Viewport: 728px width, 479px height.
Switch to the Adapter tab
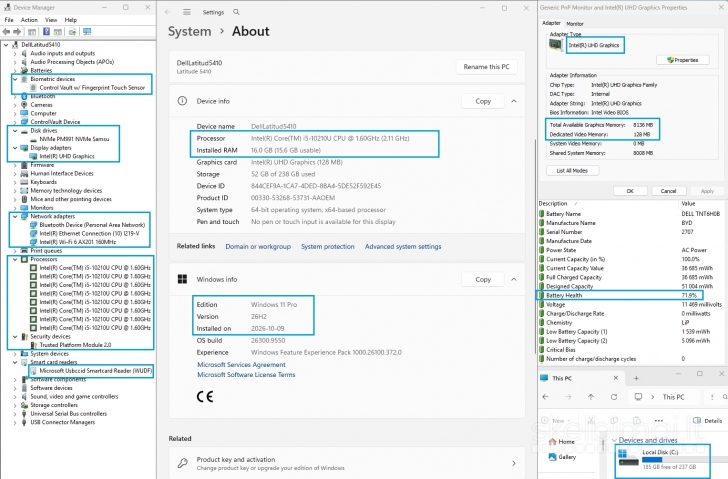pyautogui.click(x=552, y=23)
